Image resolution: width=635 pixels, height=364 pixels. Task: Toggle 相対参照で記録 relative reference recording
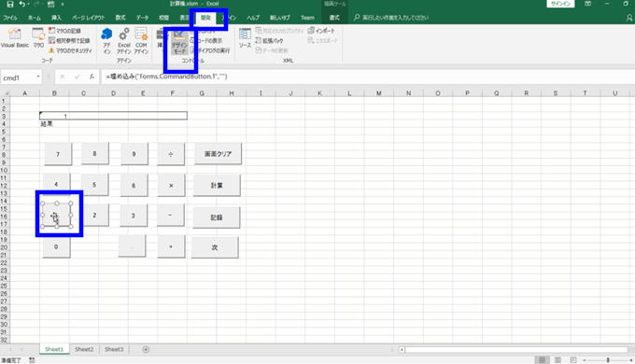coord(69,40)
